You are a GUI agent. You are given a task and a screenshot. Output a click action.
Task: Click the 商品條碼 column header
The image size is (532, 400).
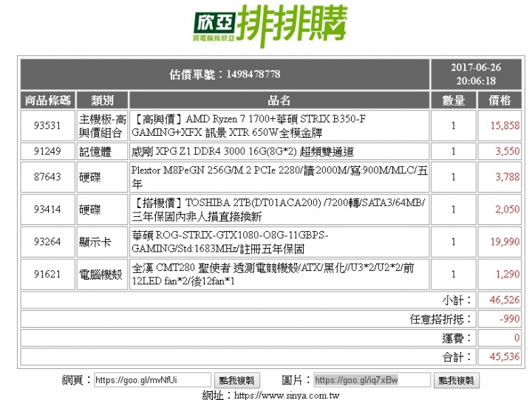tap(47, 100)
